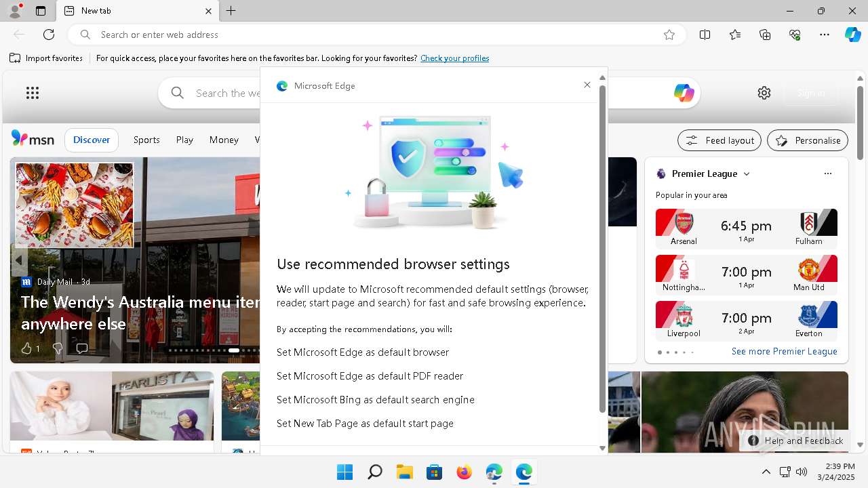Select Set Microsoft Bing as default search engine text

[x=376, y=400]
